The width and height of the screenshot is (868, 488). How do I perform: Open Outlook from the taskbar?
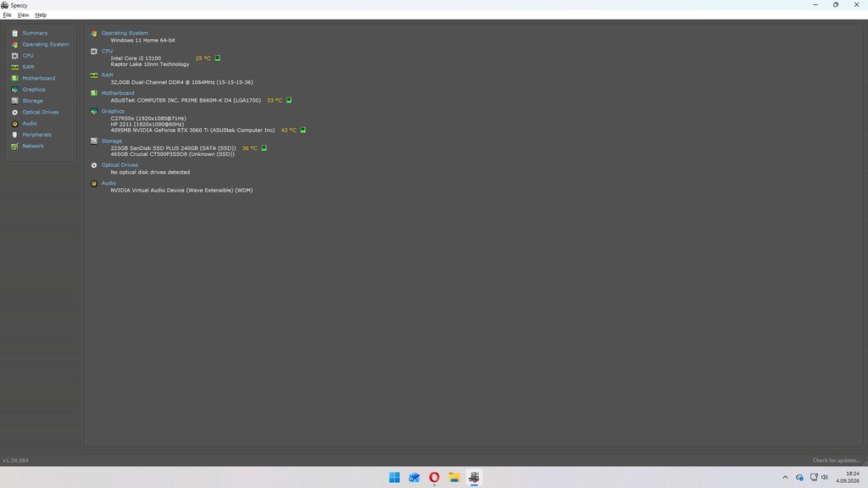click(x=414, y=478)
